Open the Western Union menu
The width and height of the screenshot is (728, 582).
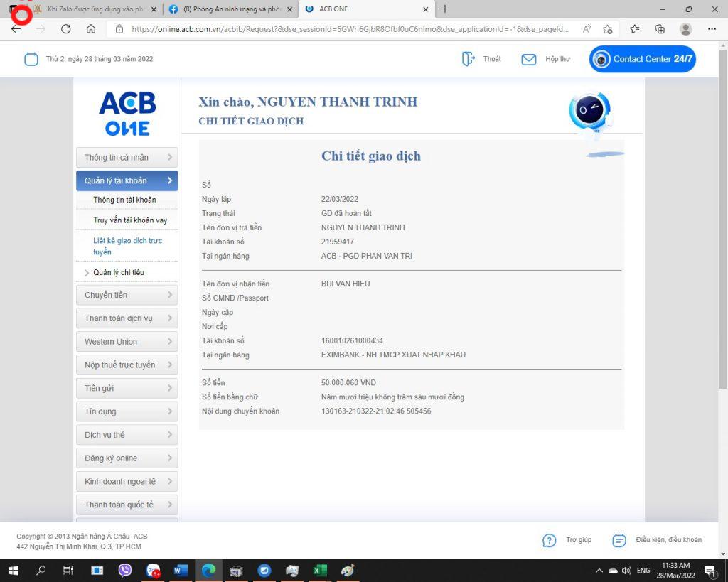click(x=127, y=342)
